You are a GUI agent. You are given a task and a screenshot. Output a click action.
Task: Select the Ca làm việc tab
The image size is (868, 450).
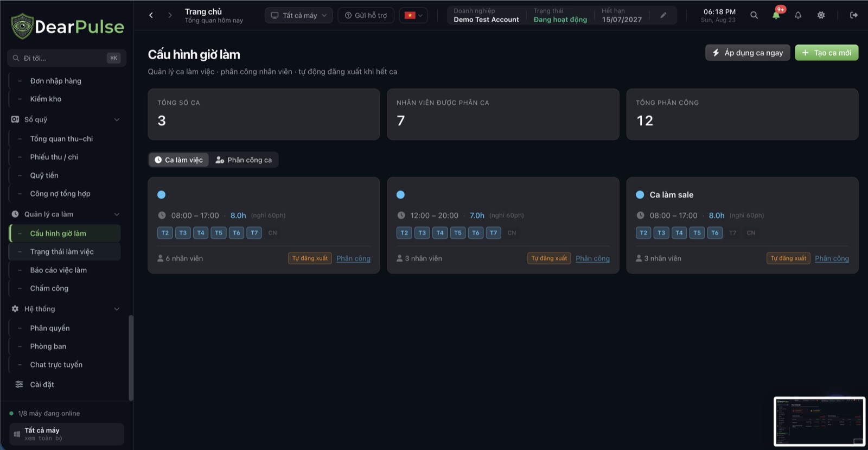pos(179,160)
